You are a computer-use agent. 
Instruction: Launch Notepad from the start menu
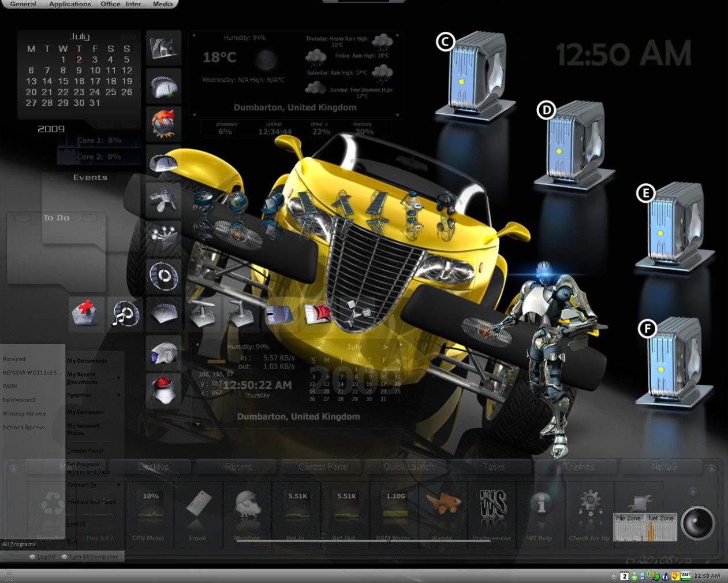(x=14, y=359)
